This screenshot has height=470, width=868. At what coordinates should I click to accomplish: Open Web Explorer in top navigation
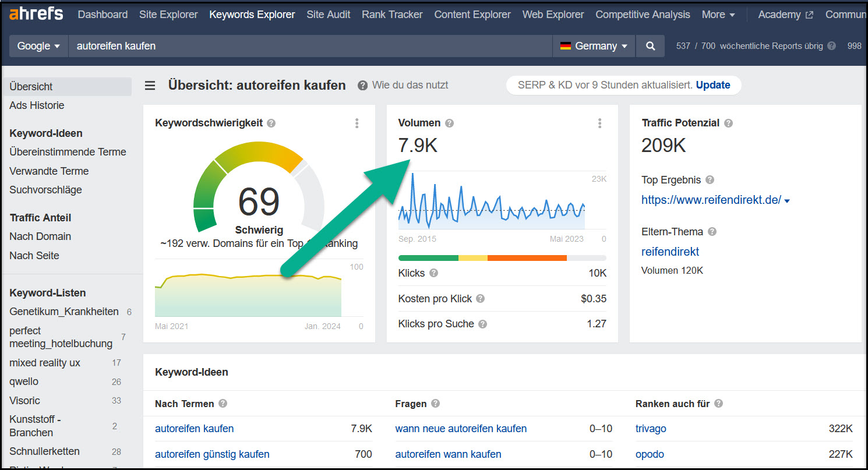tap(553, 15)
